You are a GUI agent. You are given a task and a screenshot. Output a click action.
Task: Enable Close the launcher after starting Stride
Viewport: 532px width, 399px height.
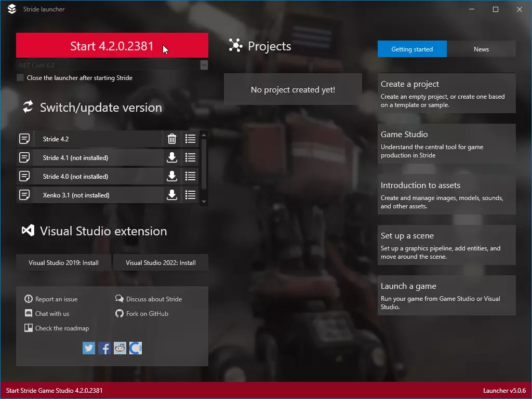tap(20, 78)
